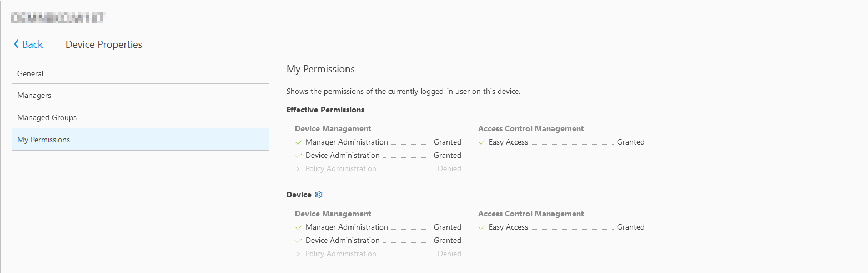Click the Device Properties page title
The image size is (868, 273).
[x=104, y=44]
